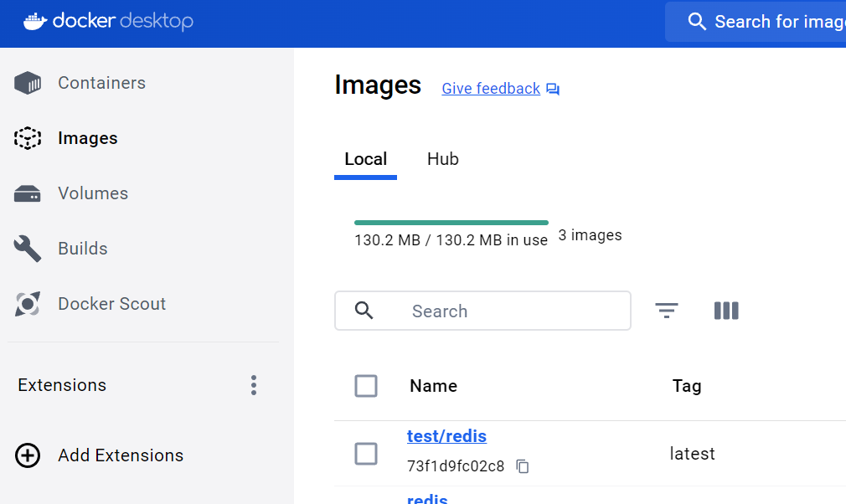Click the 'latest' tag cell

pos(692,454)
